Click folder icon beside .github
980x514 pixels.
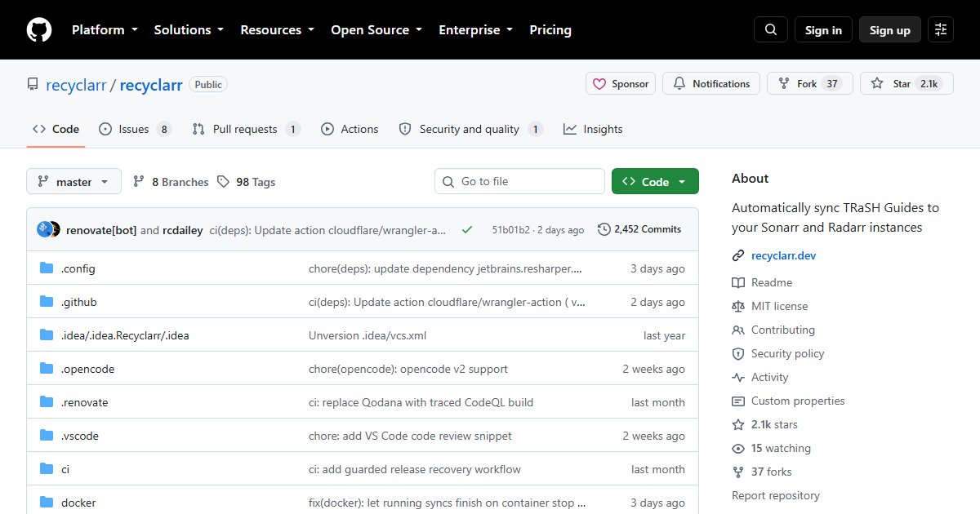[47, 302]
